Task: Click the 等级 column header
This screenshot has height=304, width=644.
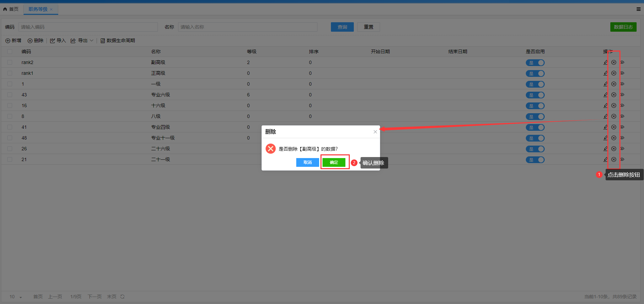Action: 252,52
